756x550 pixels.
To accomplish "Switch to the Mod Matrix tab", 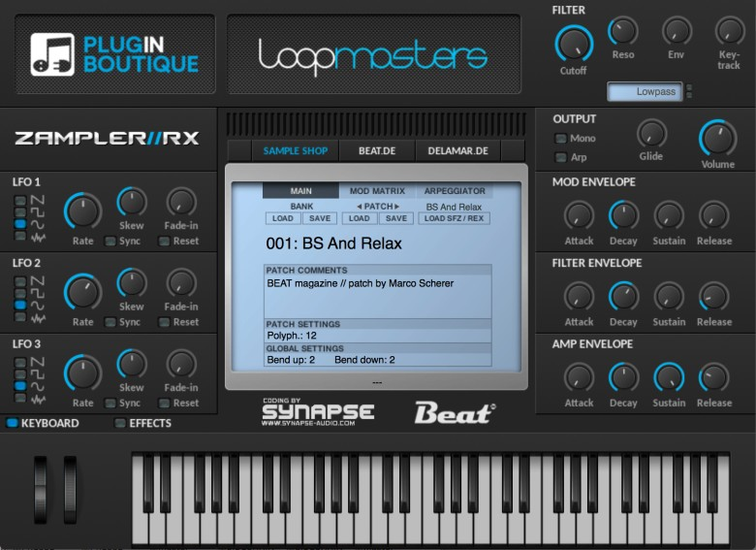I will click(x=377, y=191).
